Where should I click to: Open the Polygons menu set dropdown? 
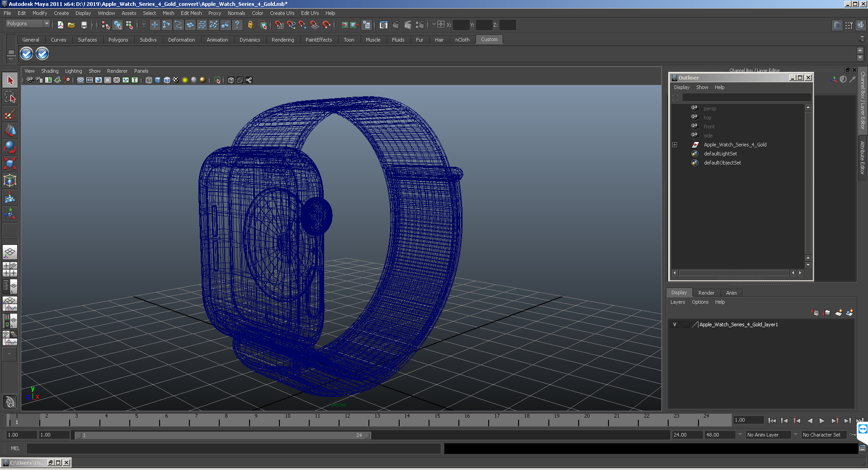coord(28,23)
